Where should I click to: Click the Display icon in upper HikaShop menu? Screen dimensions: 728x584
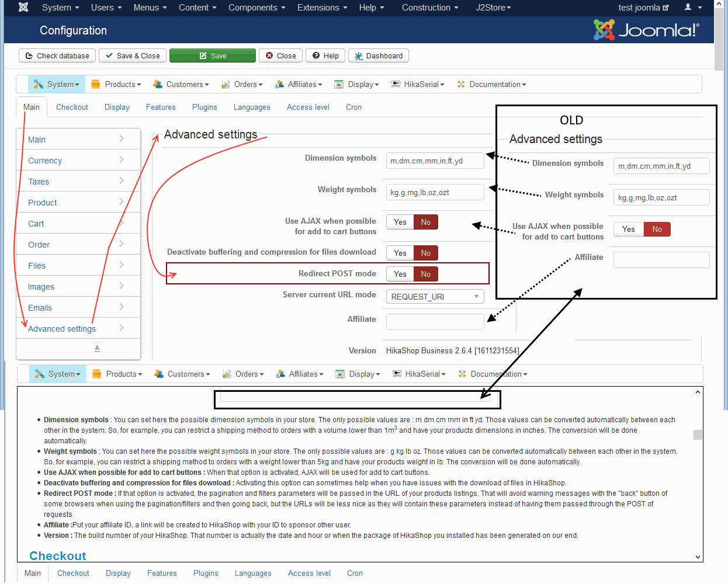click(x=339, y=84)
